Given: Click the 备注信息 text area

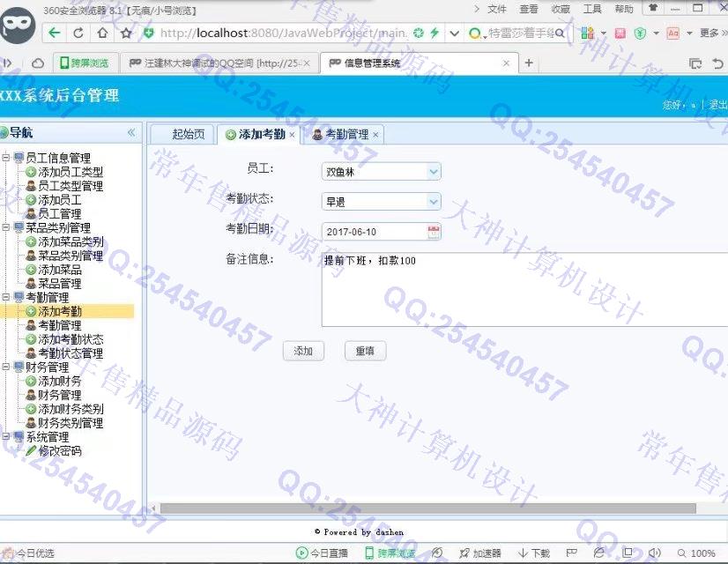Looking at the screenshot, I should 524,290.
